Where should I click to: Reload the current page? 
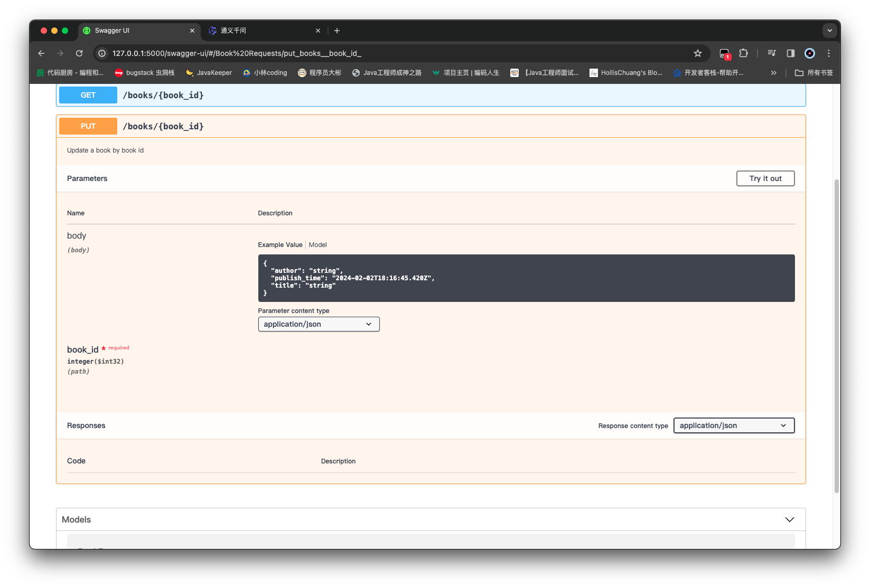(x=79, y=53)
